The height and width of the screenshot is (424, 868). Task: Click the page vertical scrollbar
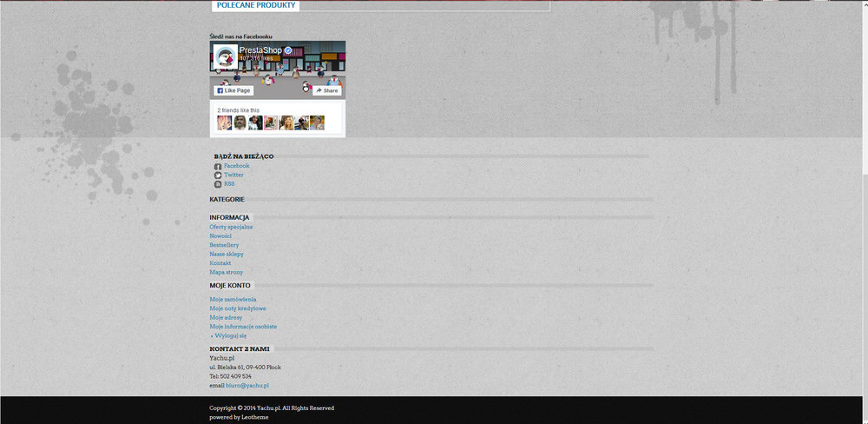[865, 210]
